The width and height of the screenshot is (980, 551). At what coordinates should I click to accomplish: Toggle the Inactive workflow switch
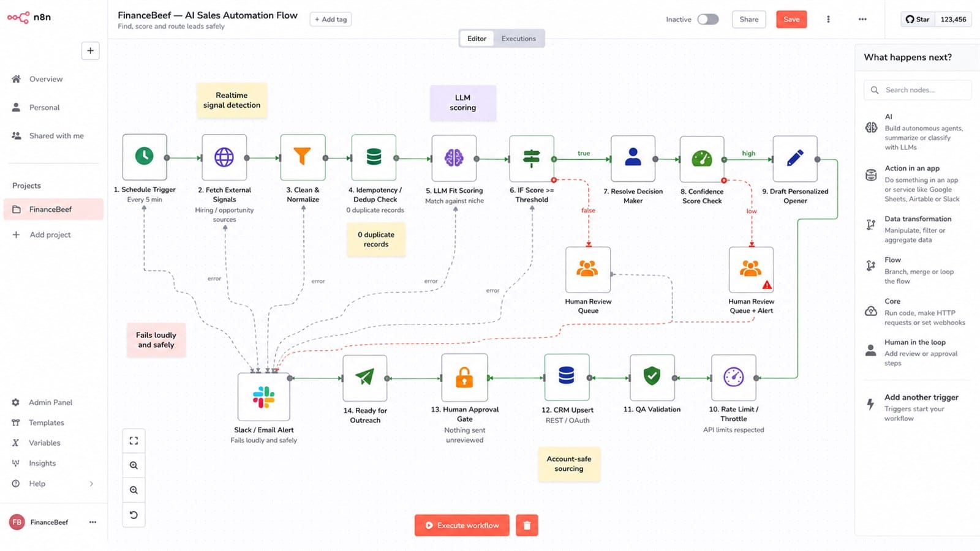708,19
